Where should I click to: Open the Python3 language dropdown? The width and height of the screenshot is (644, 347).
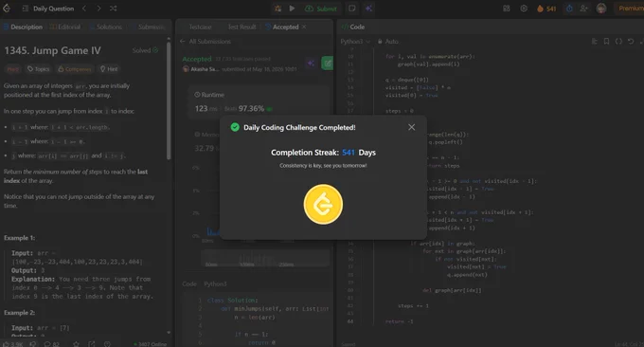[x=355, y=42]
